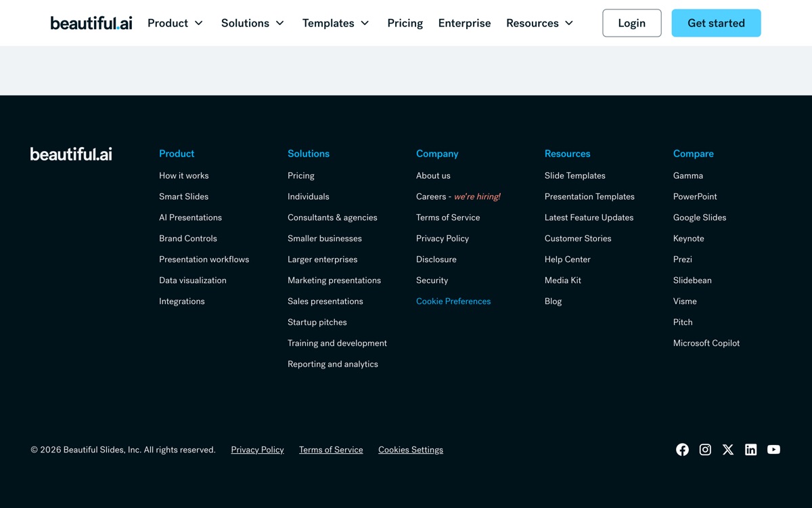Open Slide Templates link
The width and height of the screenshot is (812, 508).
575,175
